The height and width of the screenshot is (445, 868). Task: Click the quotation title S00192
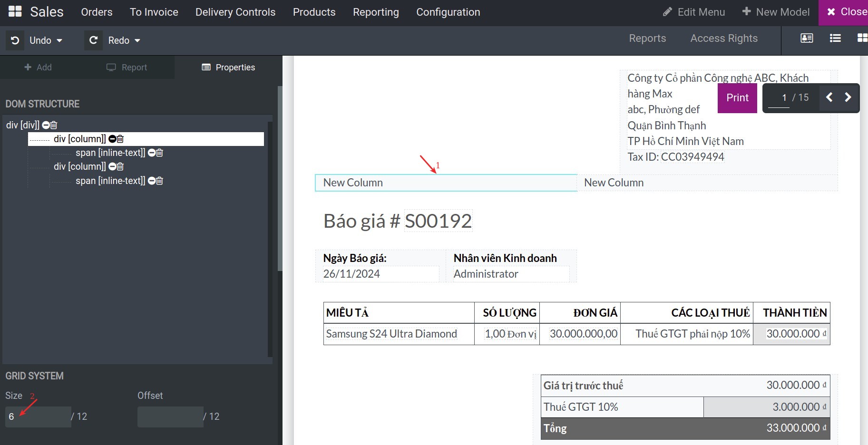click(x=438, y=221)
